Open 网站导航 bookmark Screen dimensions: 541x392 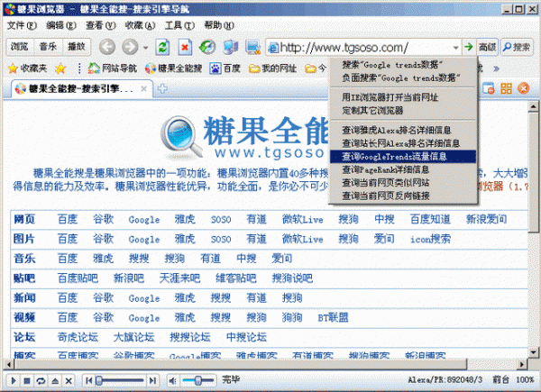pos(113,68)
